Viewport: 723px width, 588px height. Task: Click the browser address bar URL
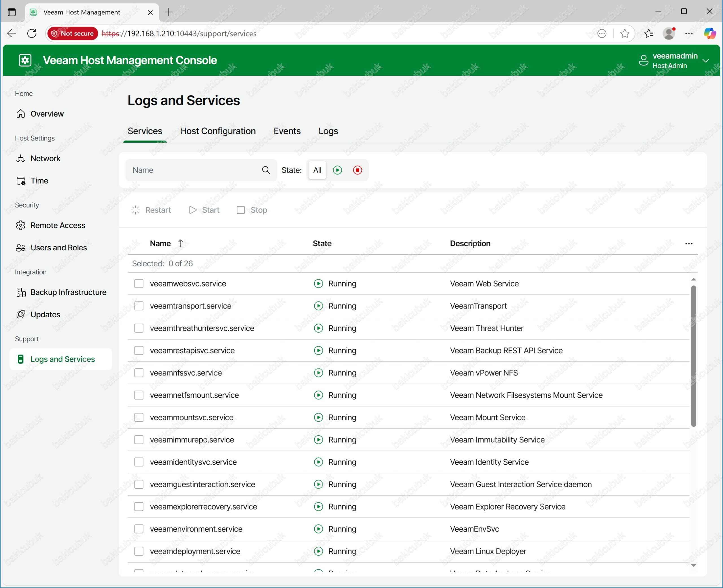tap(179, 34)
